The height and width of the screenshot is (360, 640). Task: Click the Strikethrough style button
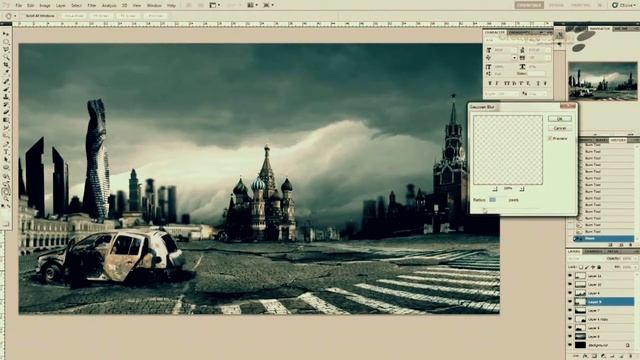click(545, 84)
